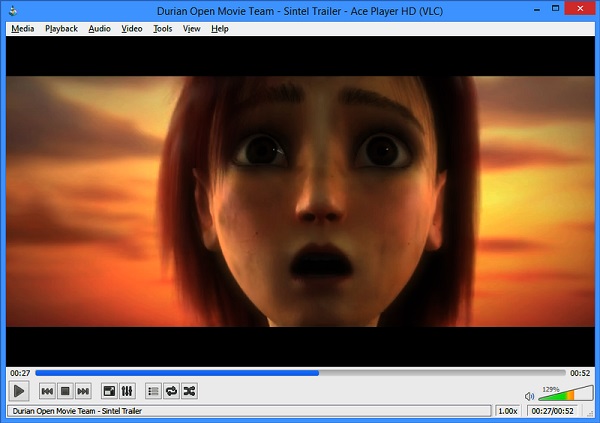This screenshot has height=423, width=600.
Task: Skip to previous media track
Action: [x=47, y=391]
